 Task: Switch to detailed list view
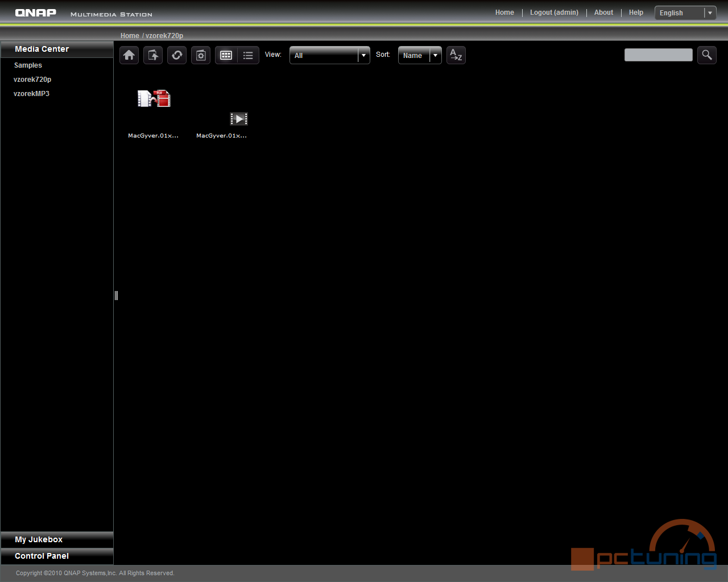coord(248,55)
